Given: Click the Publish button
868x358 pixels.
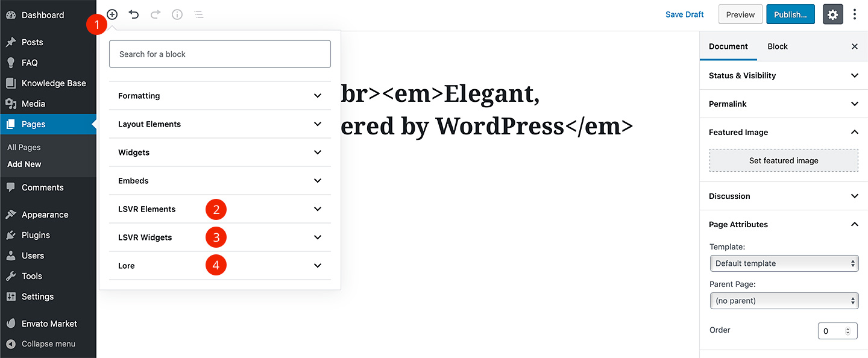Looking at the screenshot, I should (791, 14).
